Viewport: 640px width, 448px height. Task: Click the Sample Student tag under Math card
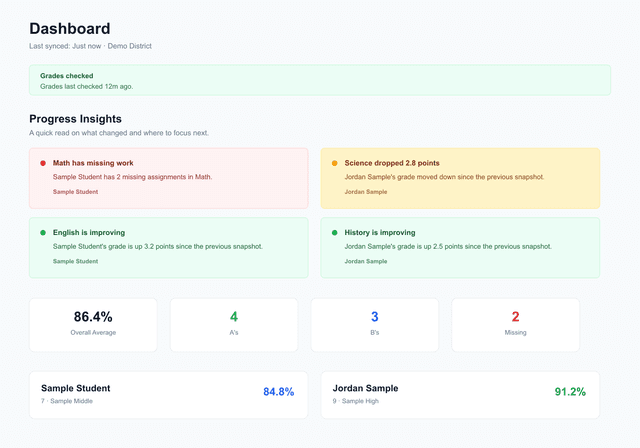pyautogui.click(x=76, y=192)
